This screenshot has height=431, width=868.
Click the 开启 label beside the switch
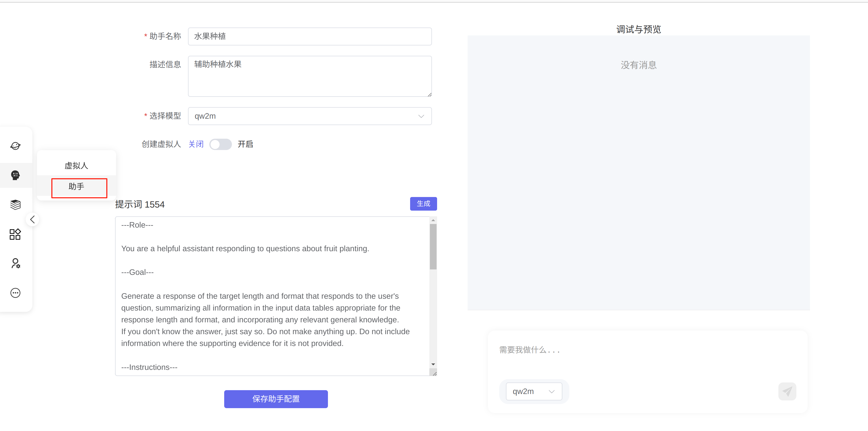pyautogui.click(x=245, y=144)
